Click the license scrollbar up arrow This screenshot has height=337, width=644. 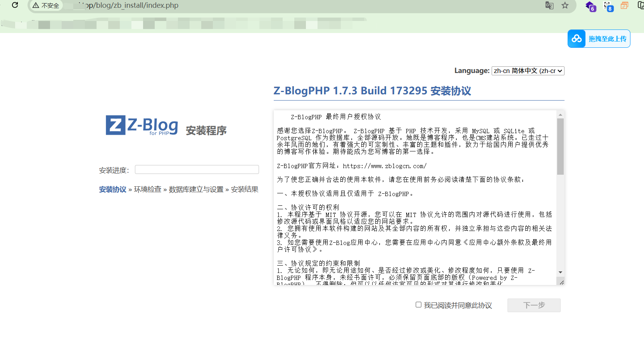560,115
